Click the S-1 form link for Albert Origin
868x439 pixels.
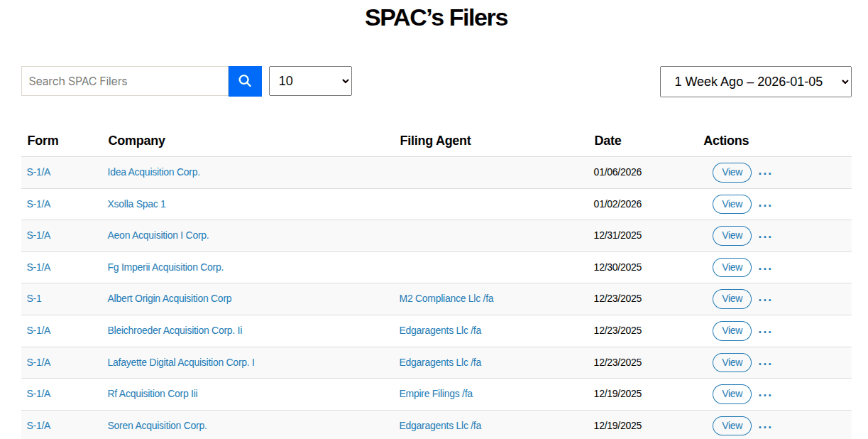(34, 298)
